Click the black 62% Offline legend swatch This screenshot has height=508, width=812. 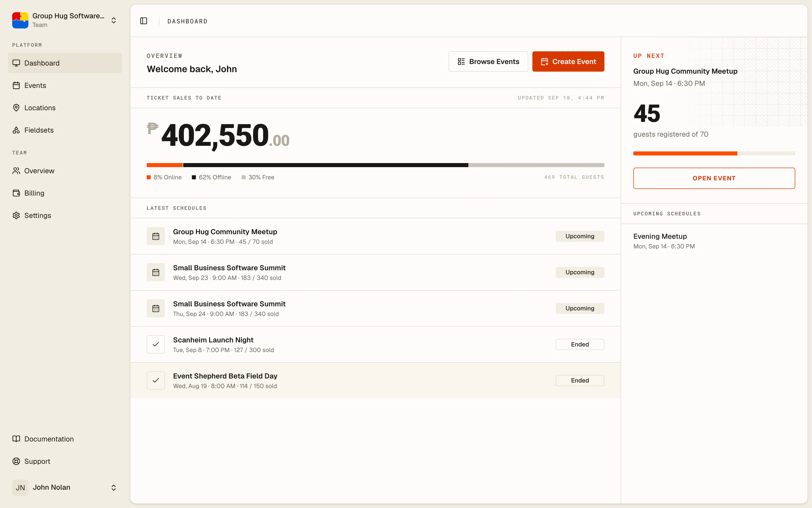pos(194,177)
